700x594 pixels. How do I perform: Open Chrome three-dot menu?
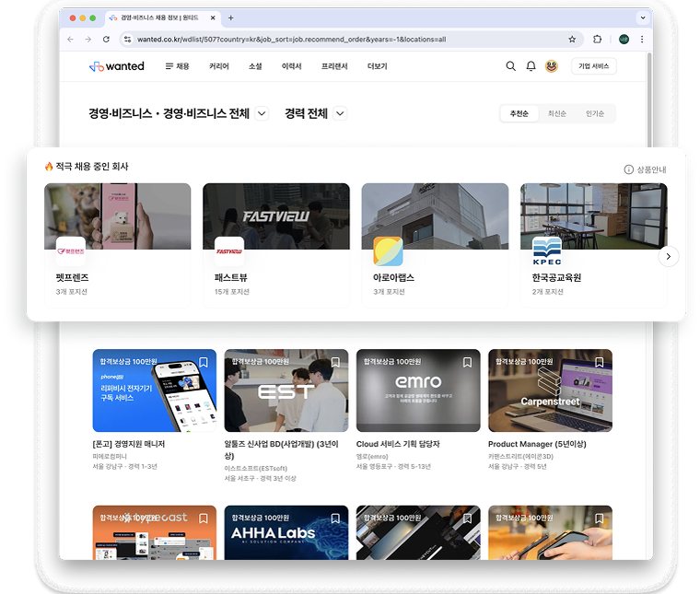(x=642, y=40)
